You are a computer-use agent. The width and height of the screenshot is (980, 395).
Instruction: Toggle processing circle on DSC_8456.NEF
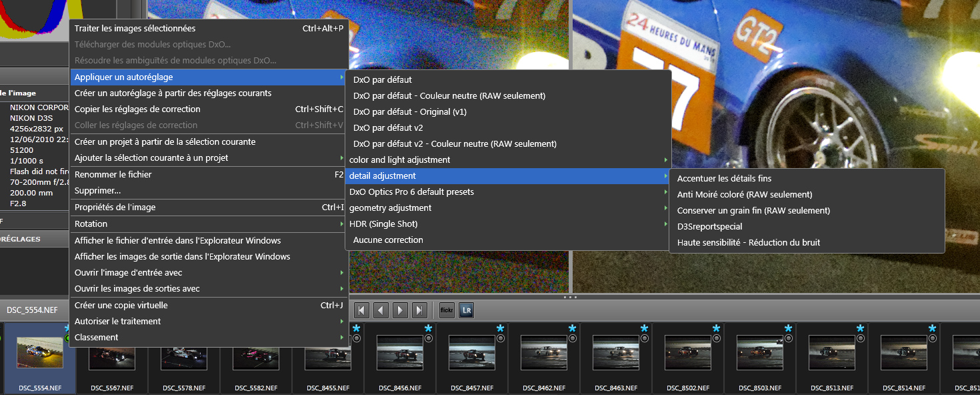click(429, 338)
